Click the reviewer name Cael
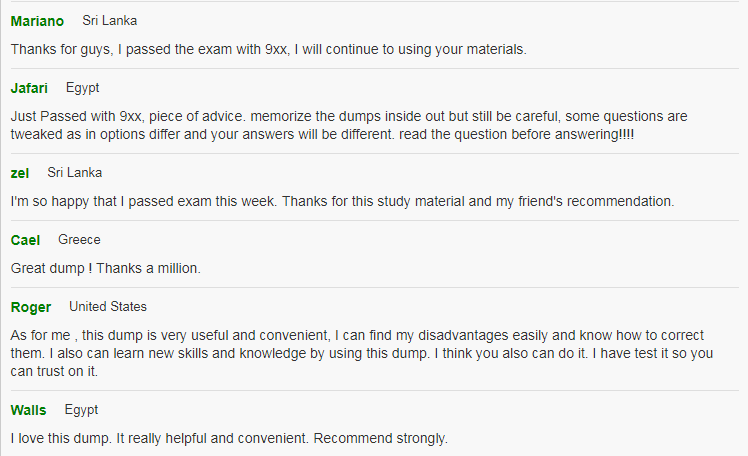 (x=25, y=240)
